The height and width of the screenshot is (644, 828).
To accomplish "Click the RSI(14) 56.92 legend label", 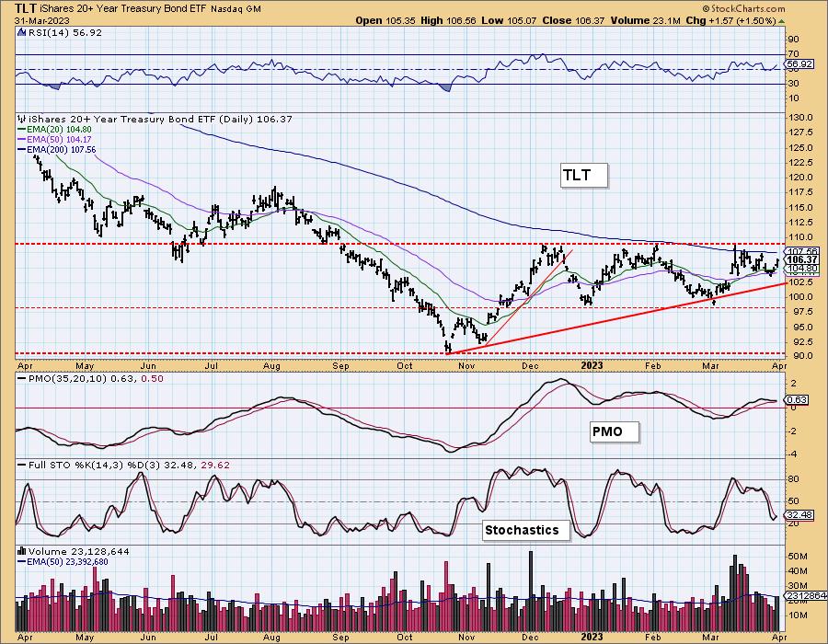I will point(64,33).
